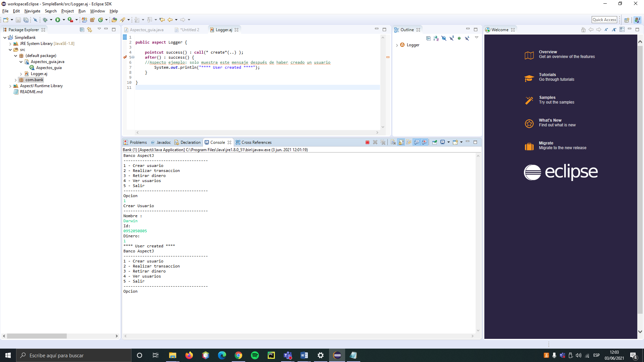Disable show console on standard output change

click(x=417, y=142)
